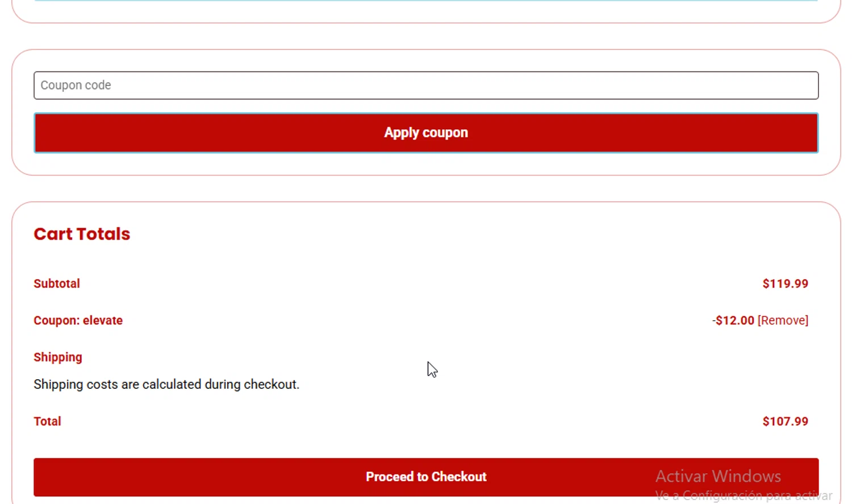
Task: Click the Shipping label
Action: coord(58,358)
